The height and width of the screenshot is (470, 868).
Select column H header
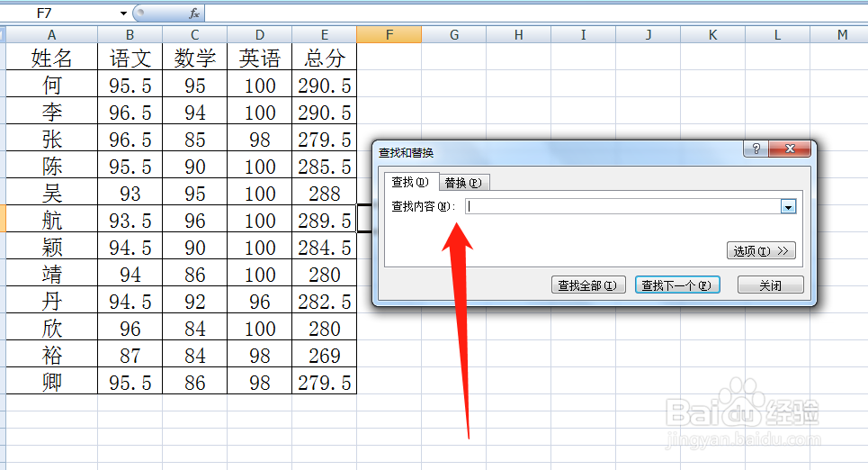[519, 35]
